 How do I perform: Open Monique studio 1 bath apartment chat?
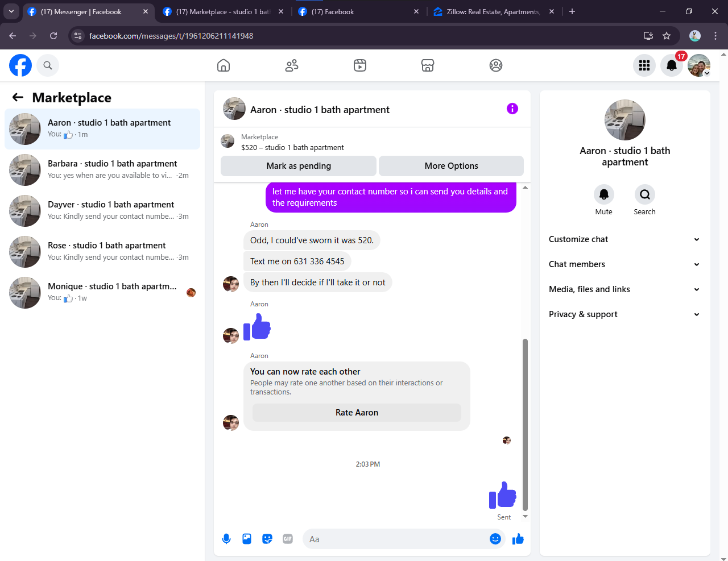point(102,293)
